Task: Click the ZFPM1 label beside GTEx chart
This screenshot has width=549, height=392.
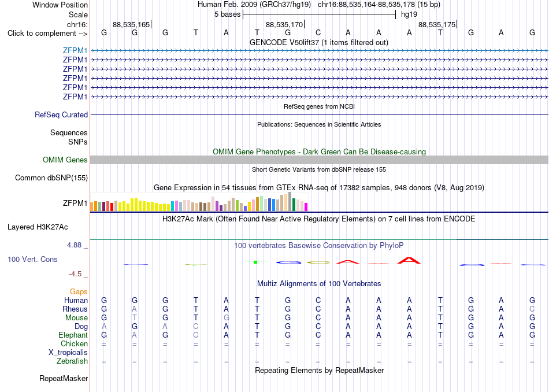Action: point(75,203)
